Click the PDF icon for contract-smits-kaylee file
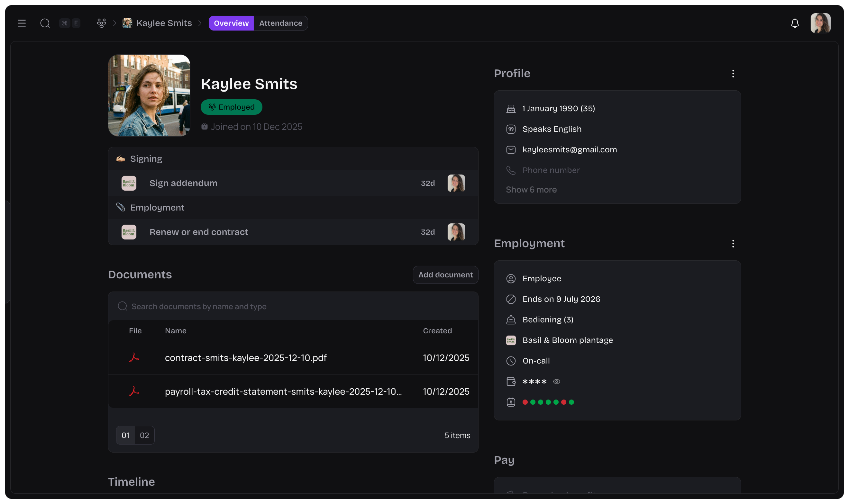Viewport: 849px width, 504px height. tap(134, 358)
